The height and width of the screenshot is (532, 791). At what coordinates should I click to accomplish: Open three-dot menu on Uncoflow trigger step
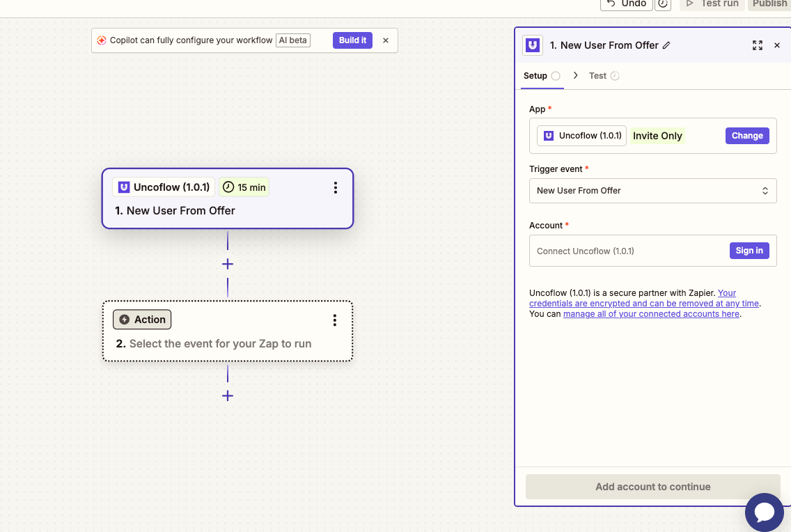tap(336, 187)
